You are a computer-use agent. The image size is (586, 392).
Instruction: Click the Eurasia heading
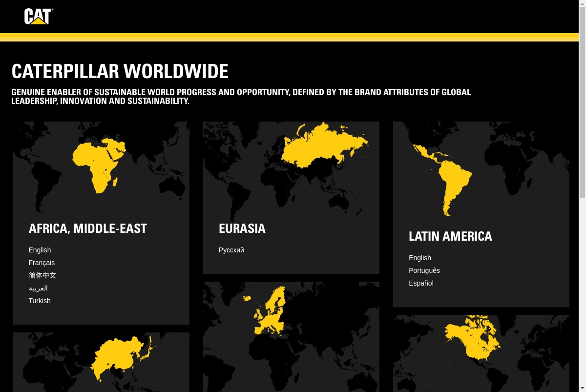(x=242, y=228)
